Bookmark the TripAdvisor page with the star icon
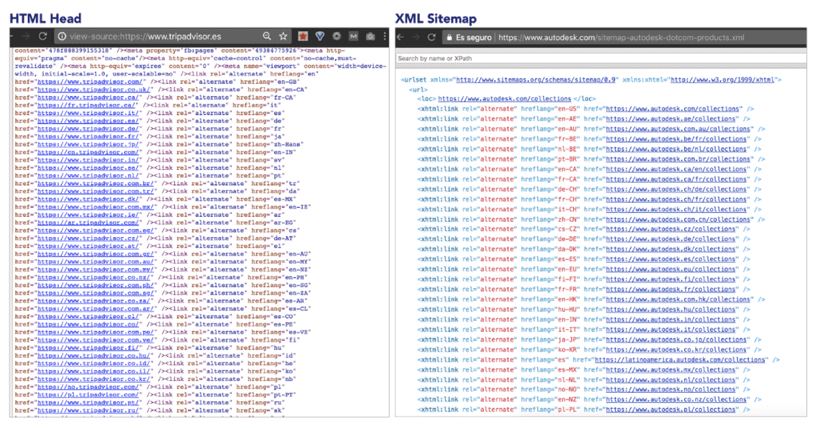This screenshot has width=819, height=428. click(x=283, y=36)
